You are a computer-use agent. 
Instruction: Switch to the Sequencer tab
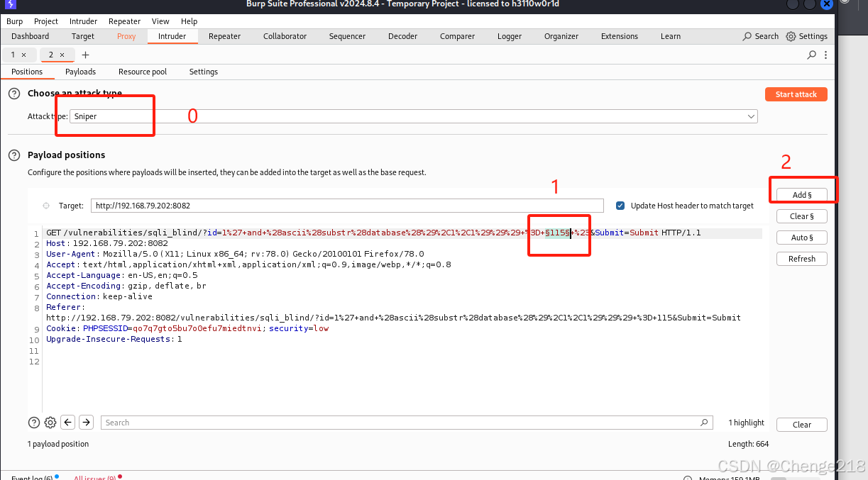347,36
